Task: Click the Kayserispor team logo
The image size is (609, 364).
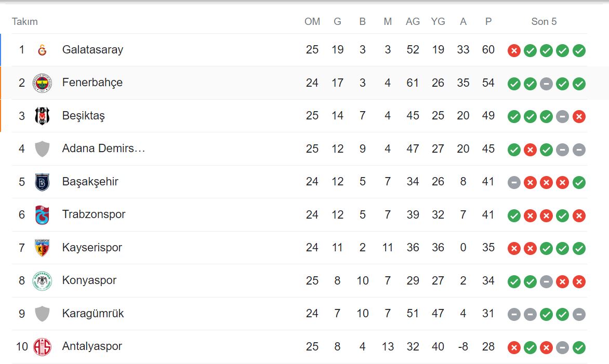Action: [x=42, y=248]
